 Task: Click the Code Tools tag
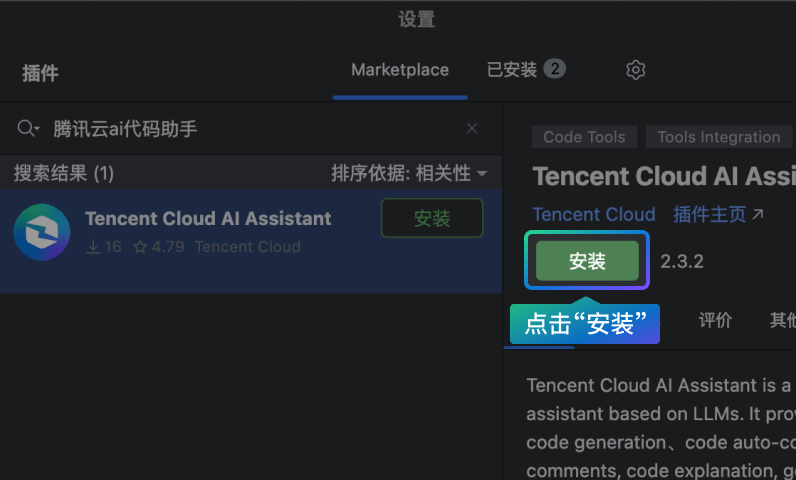pyautogui.click(x=584, y=137)
